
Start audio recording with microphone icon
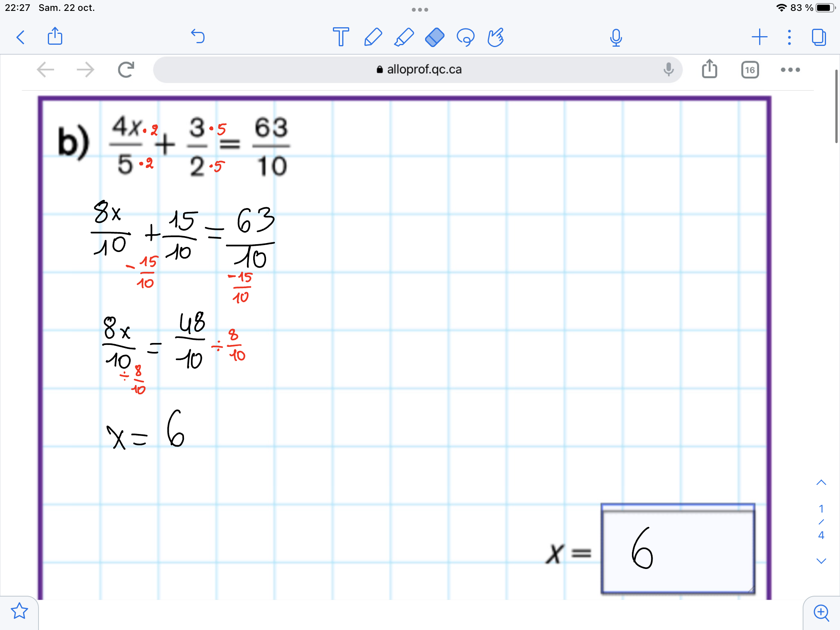(616, 37)
